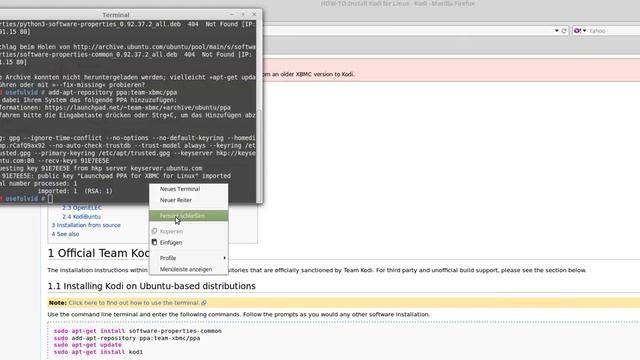The height and width of the screenshot is (360, 640).
Task: Open the '2.4 KodiBuntu' contents link
Action: click(81, 217)
